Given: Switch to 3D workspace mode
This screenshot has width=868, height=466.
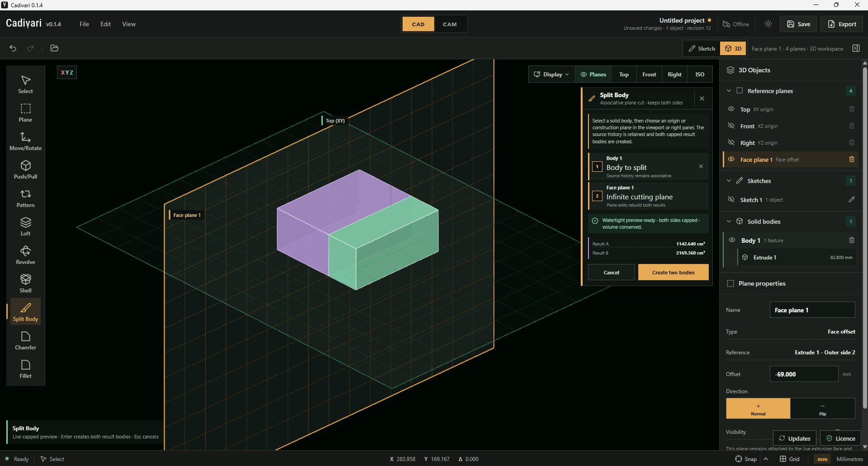Looking at the screenshot, I should pos(733,48).
